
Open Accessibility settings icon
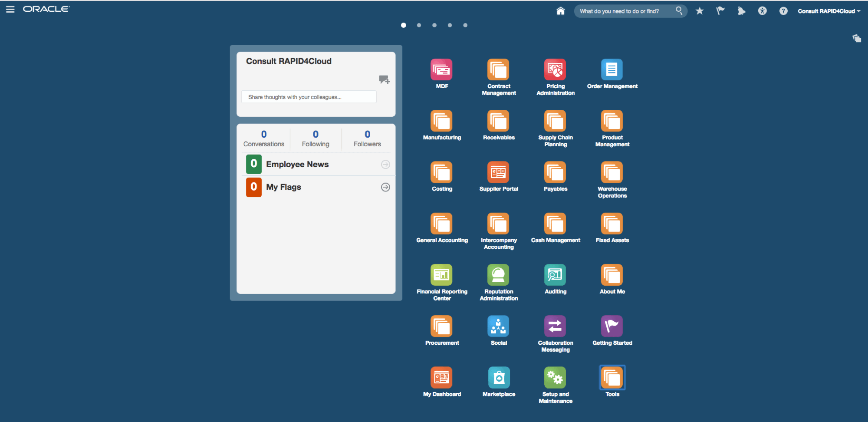[x=763, y=11]
